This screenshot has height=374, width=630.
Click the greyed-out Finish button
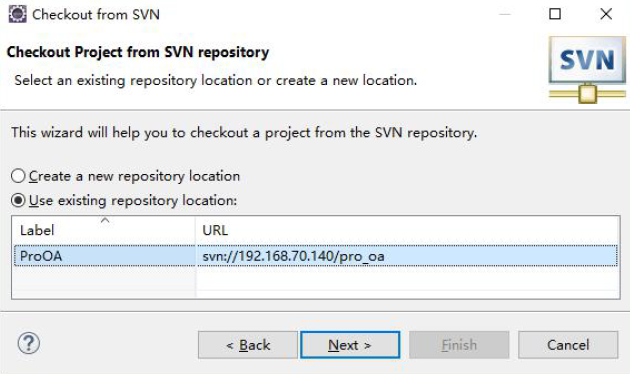point(459,345)
